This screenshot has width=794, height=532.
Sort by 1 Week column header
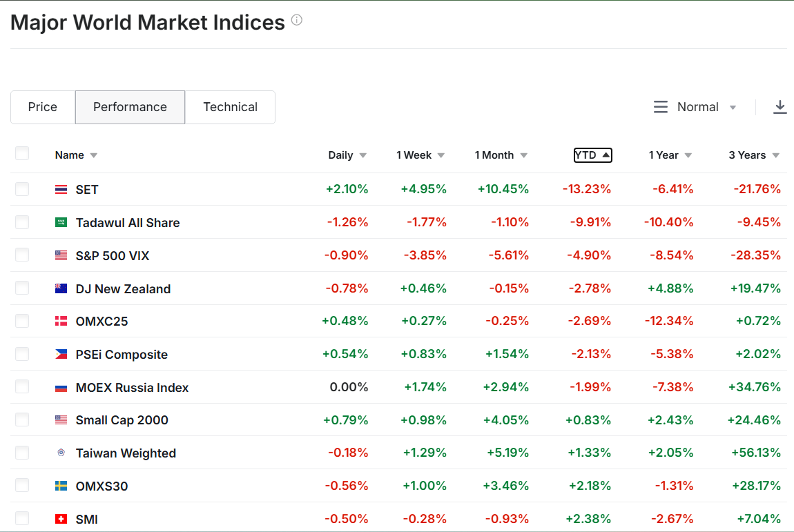pos(420,155)
